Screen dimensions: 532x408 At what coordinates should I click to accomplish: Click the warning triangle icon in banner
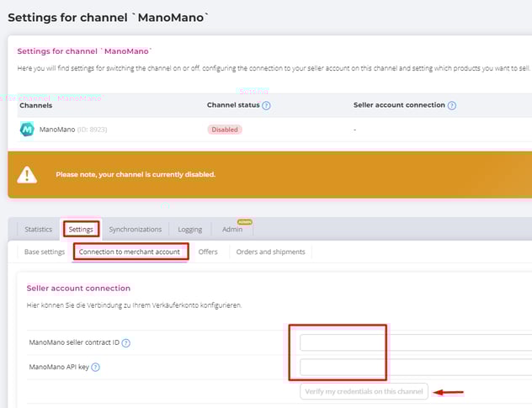(27, 175)
